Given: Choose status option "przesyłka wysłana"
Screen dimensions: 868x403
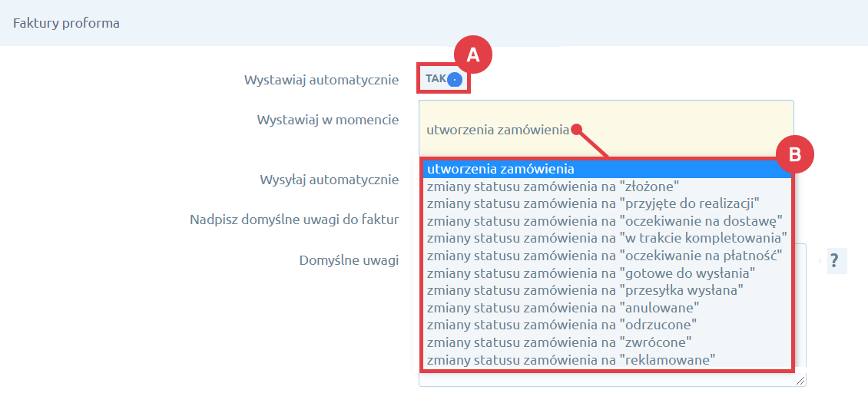Looking at the screenshot, I should click(x=585, y=289).
